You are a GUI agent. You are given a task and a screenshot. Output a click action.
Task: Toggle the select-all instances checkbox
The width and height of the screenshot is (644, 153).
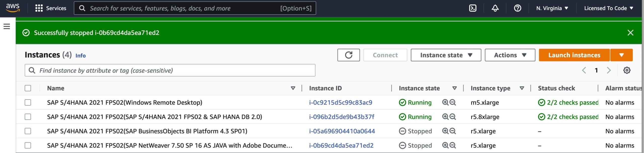point(28,88)
